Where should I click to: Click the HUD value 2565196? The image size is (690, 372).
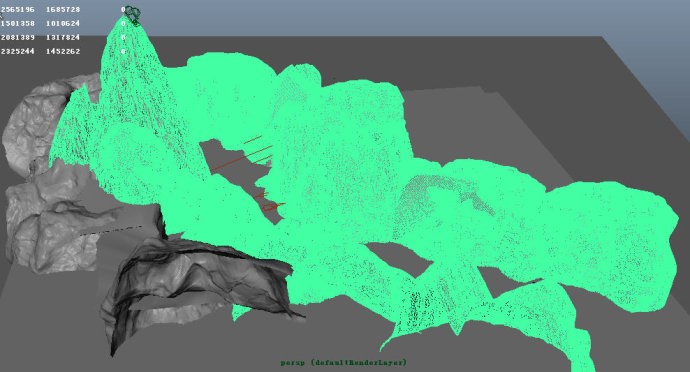pyautogui.click(x=18, y=9)
